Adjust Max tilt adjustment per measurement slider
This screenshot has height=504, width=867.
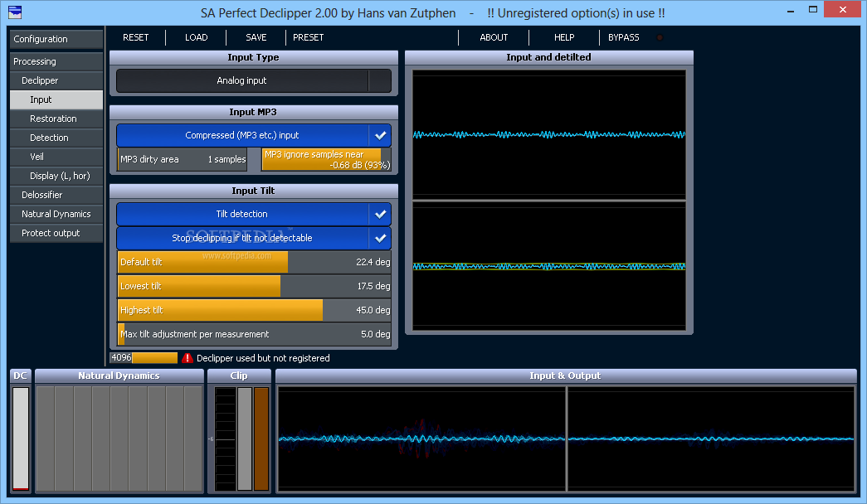(x=255, y=334)
